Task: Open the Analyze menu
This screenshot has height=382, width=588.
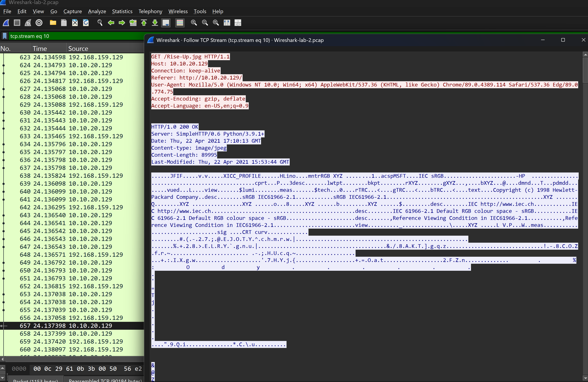Action: (97, 11)
